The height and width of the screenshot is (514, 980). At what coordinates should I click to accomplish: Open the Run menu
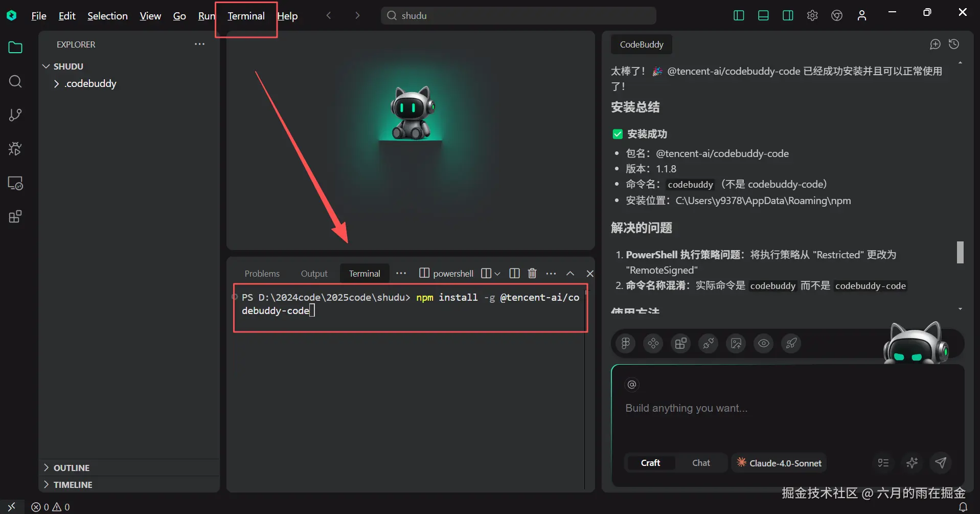207,16
